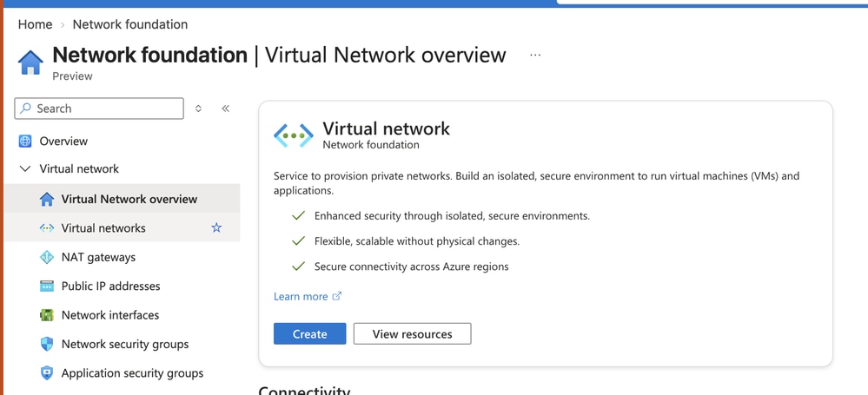Click the Virtual Network overview house icon
Viewport: 868px width, 395px height.
point(47,199)
